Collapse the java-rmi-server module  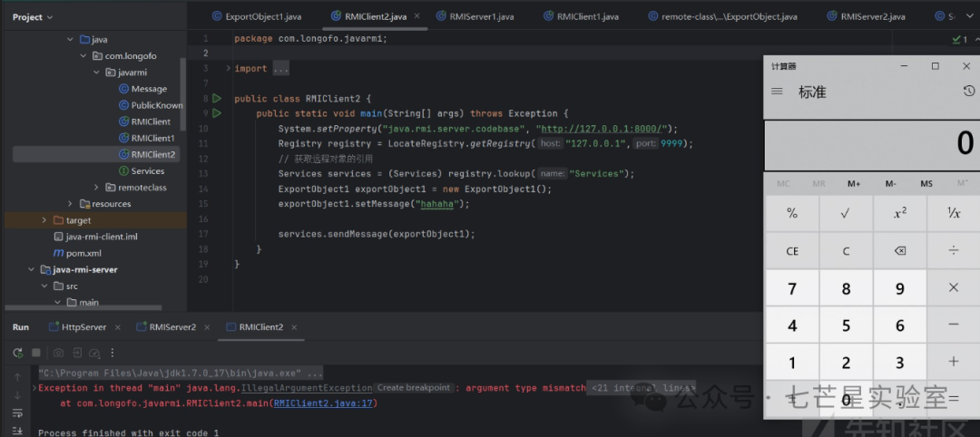click(x=31, y=269)
